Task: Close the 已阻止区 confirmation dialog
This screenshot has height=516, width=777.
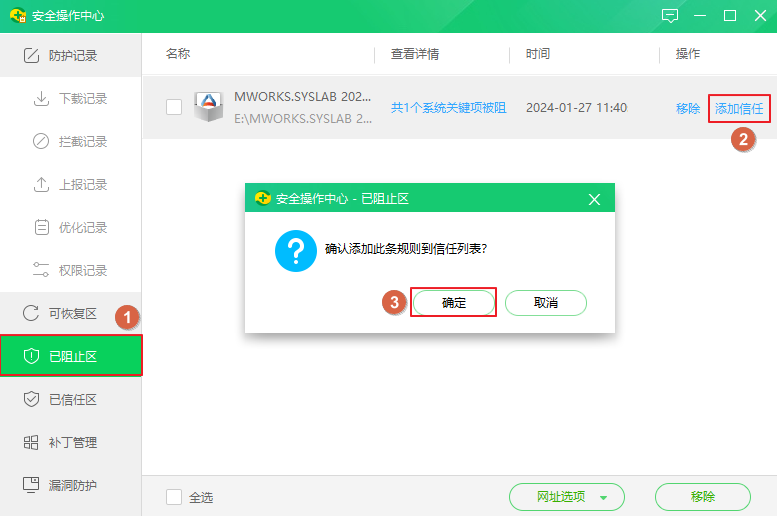Action: click(x=594, y=199)
